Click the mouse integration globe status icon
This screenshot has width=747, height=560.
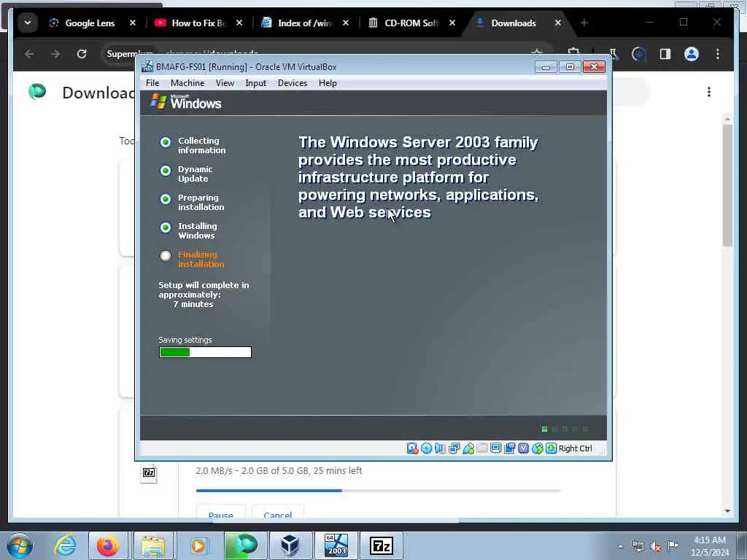coord(538,448)
